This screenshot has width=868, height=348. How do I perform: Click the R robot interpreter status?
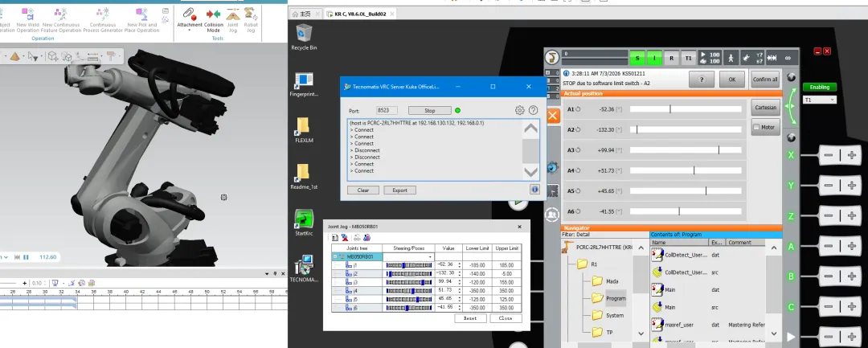[671, 58]
